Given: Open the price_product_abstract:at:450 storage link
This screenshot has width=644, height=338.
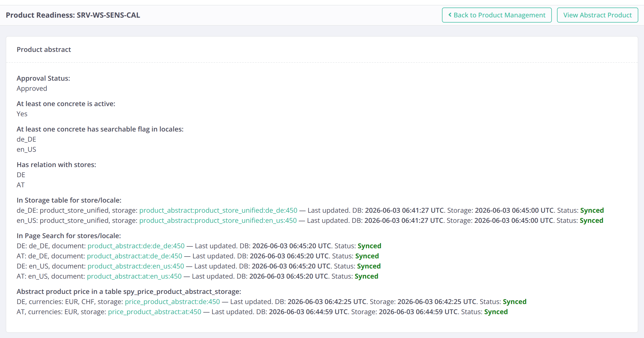Looking at the screenshot, I should point(155,312).
